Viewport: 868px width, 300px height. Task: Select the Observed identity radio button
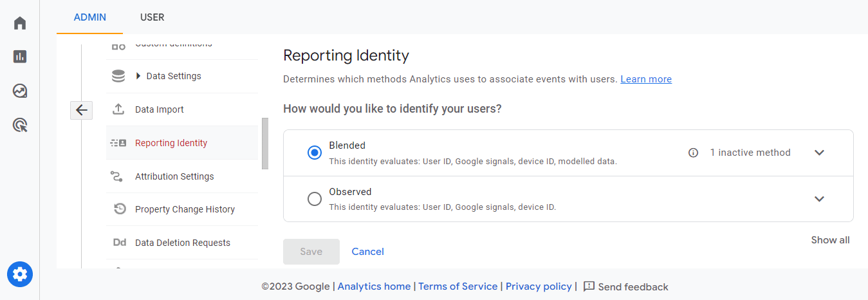click(315, 199)
